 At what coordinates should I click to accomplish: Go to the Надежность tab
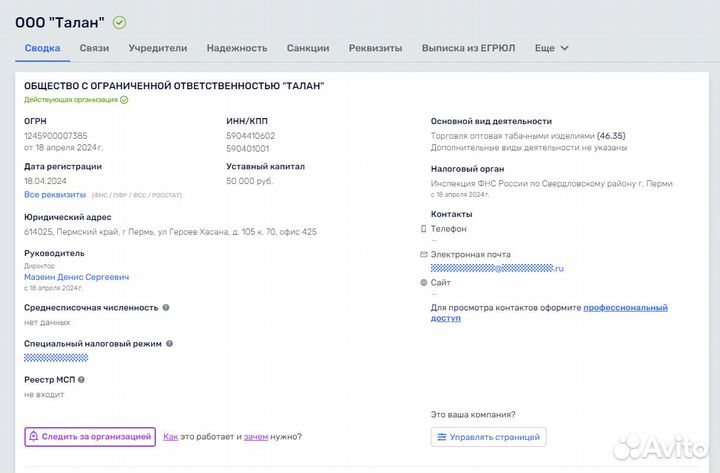click(237, 48)
